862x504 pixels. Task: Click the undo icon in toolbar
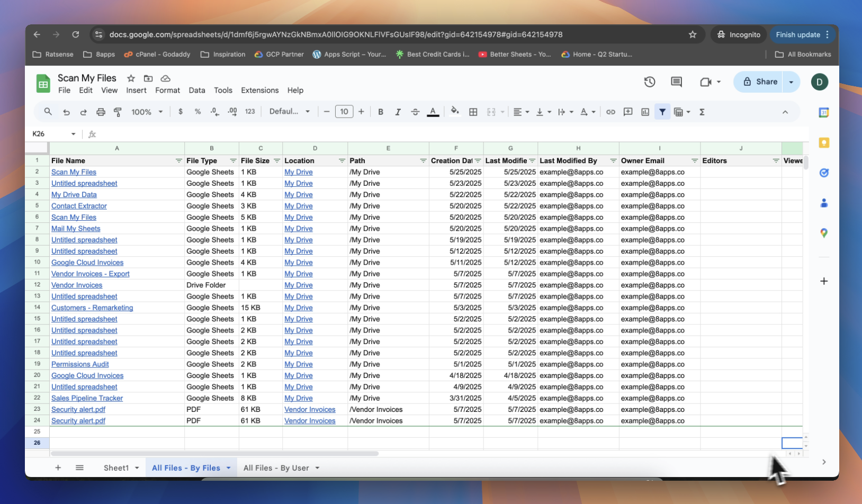(66, 112)
